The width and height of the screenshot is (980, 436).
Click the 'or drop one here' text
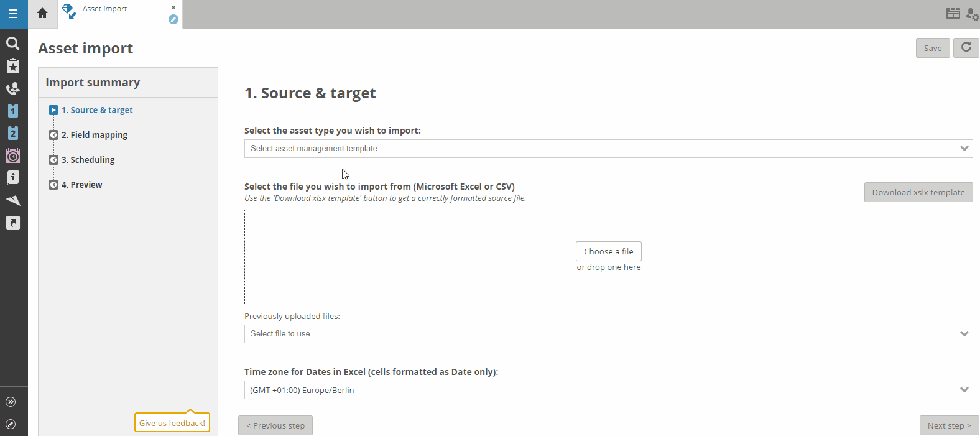click(x=609, y=267)
